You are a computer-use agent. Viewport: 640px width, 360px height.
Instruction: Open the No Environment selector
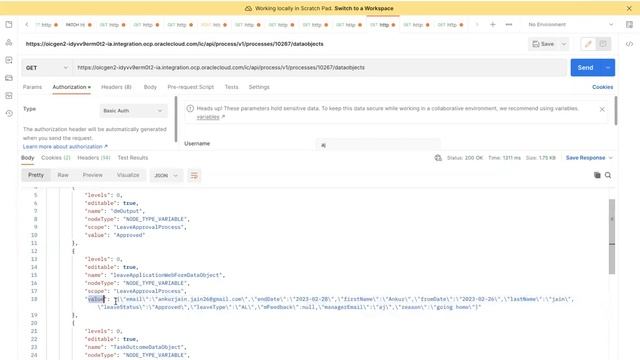570,24
